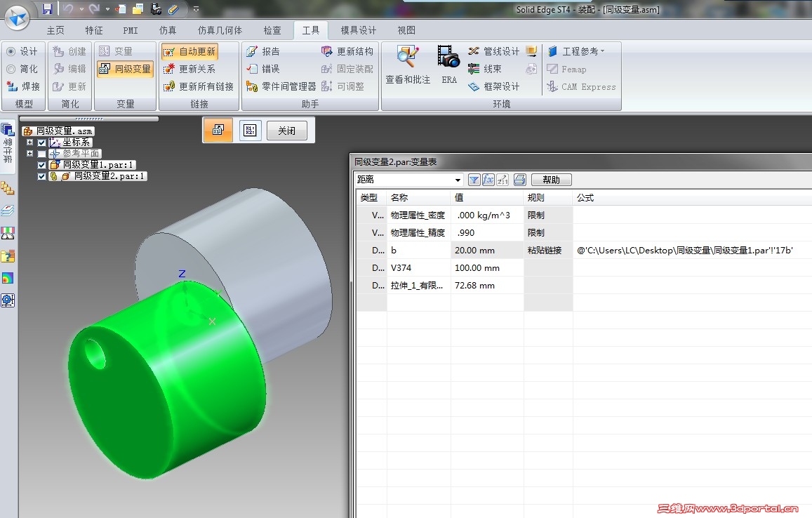Open 框架设计 frame design environment
This screenshot has width=812, height=518.
(493, 86)
